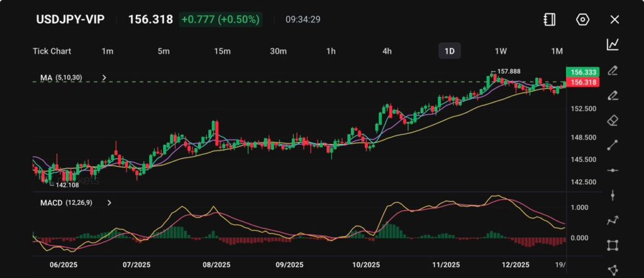The width and height of the screenshot is (644, 278).
Task: Select the horizontal line drawing tool
Action: 613,170
